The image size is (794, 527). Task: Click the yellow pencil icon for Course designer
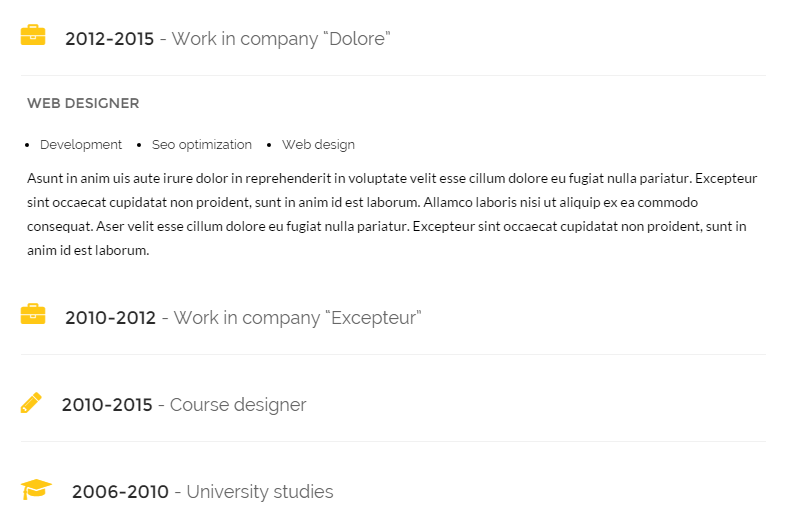(31, 402)
